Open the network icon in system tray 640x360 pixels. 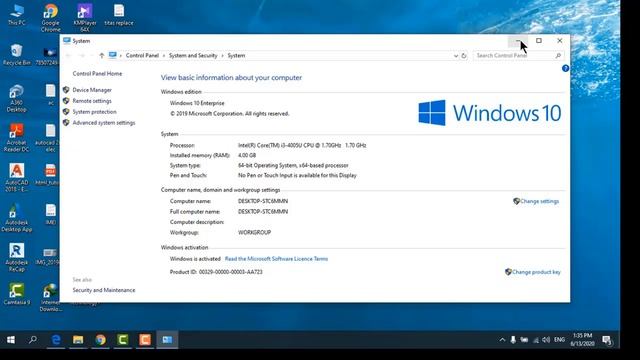point(536,340)
